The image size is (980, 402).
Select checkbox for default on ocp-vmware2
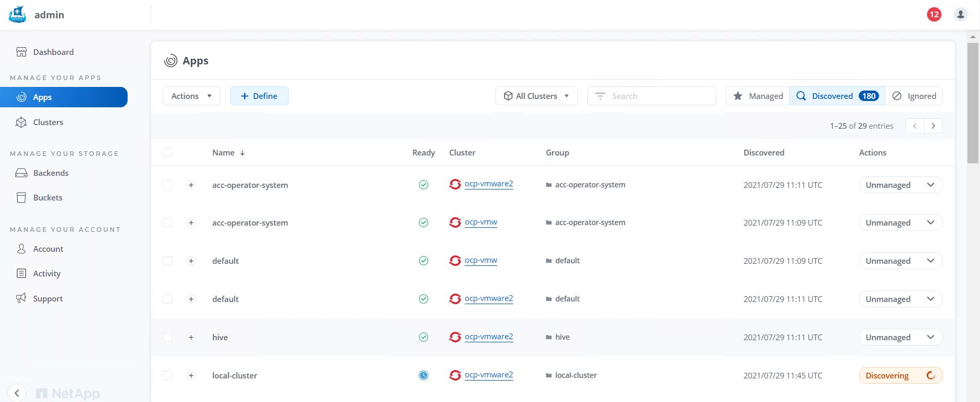click(167, 299)
